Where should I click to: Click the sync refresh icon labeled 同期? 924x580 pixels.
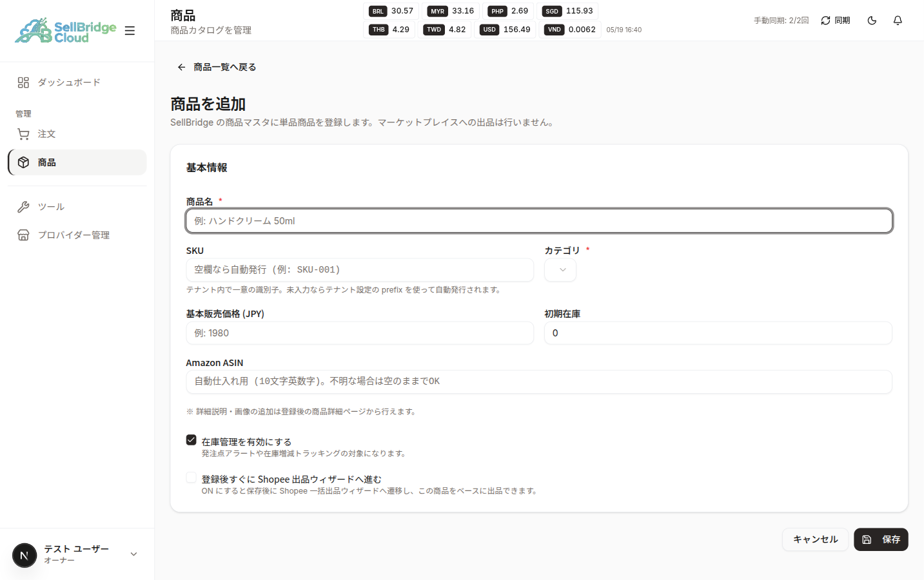[x=825, y=21]
